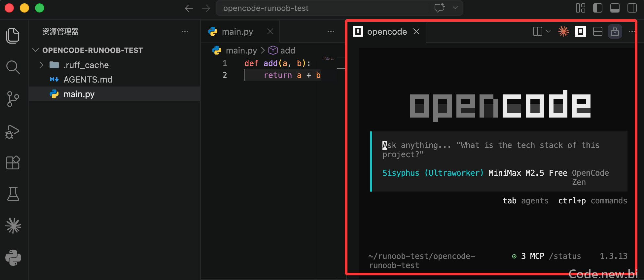Open the Run and Debug view
The image size is (644, 280).
click(x=13, y=131)
